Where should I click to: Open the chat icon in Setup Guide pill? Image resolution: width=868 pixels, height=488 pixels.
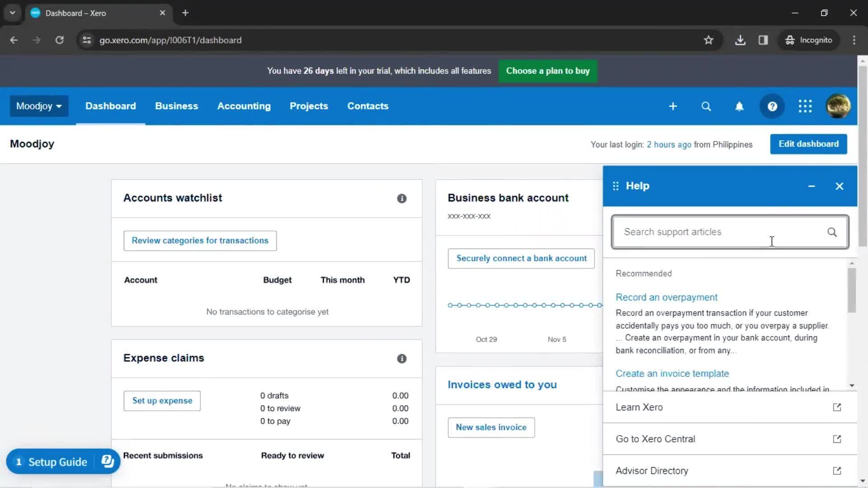(x=108, y=461)
